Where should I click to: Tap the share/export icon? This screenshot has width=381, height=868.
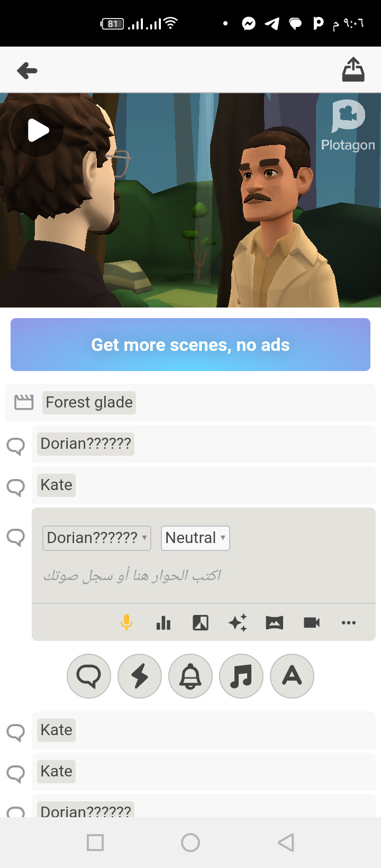[353, 70]
